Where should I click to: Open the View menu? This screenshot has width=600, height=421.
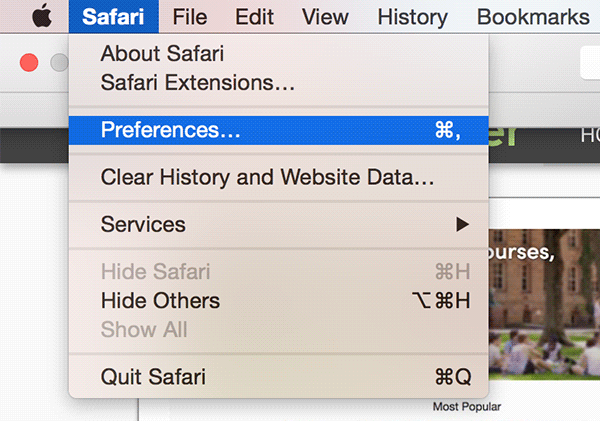tap(324, 16)
